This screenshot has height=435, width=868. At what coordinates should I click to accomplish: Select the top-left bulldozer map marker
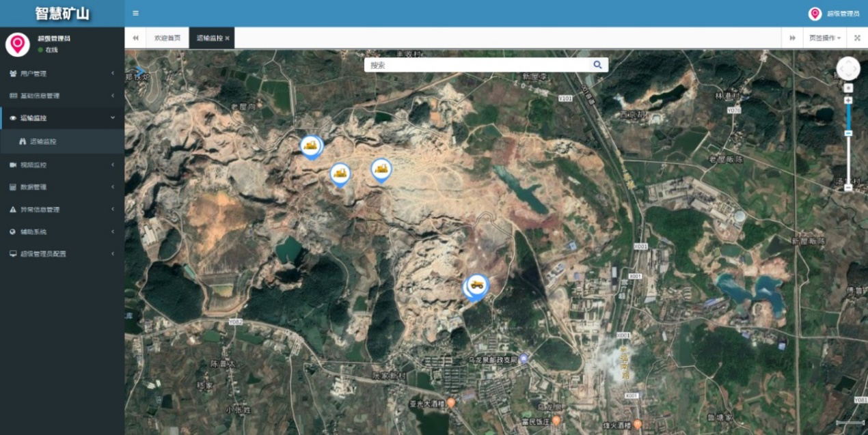[x=312, y=145]
